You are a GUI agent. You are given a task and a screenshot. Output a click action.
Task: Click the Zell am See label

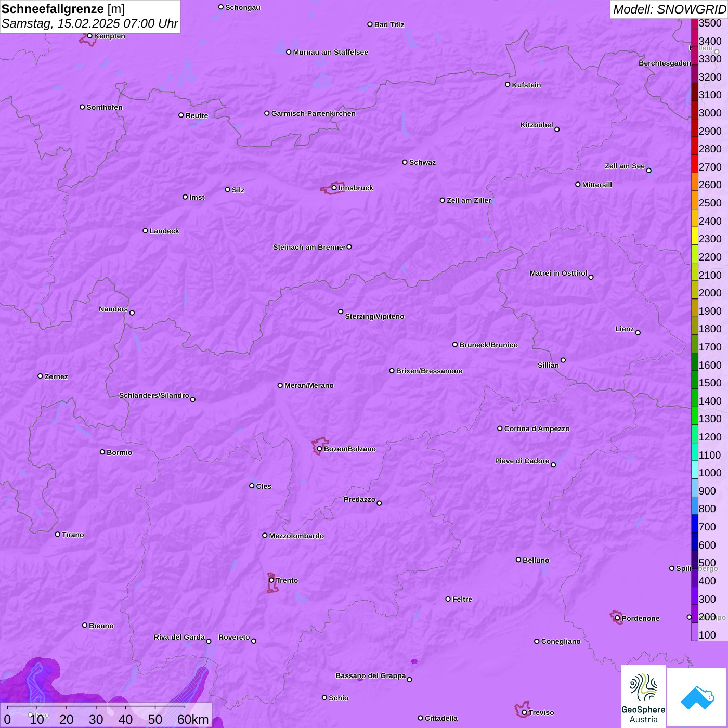[x=625, y=166]
